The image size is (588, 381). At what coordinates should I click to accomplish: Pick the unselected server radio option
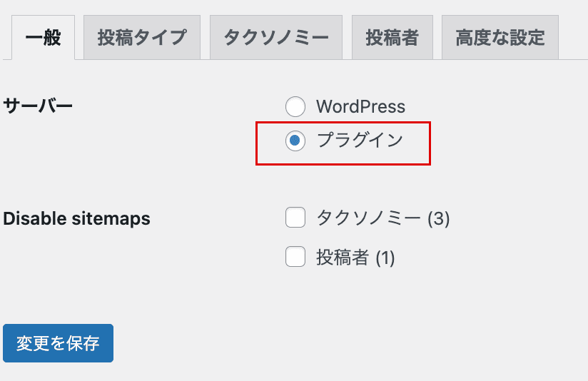click(x=295, y=106)
